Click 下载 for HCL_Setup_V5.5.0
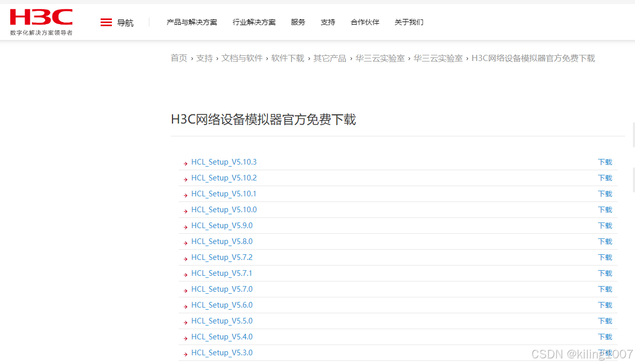635x364 pixels. click(x=605, y=321)
